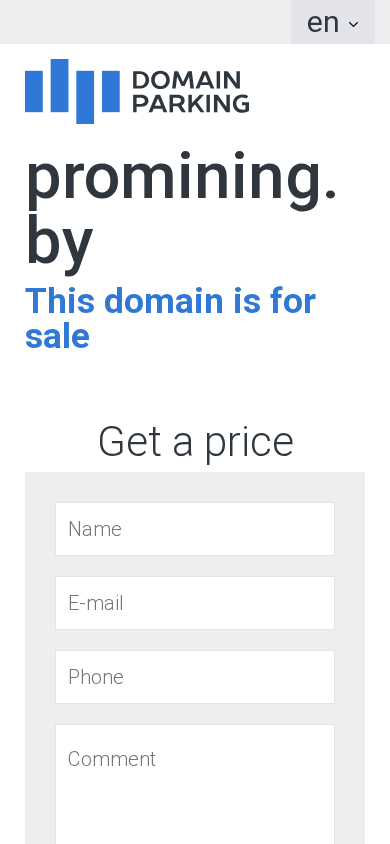Click the word "sale" in blue subtitle
This screenshot has width=390, height=844.
pos(57,336)
